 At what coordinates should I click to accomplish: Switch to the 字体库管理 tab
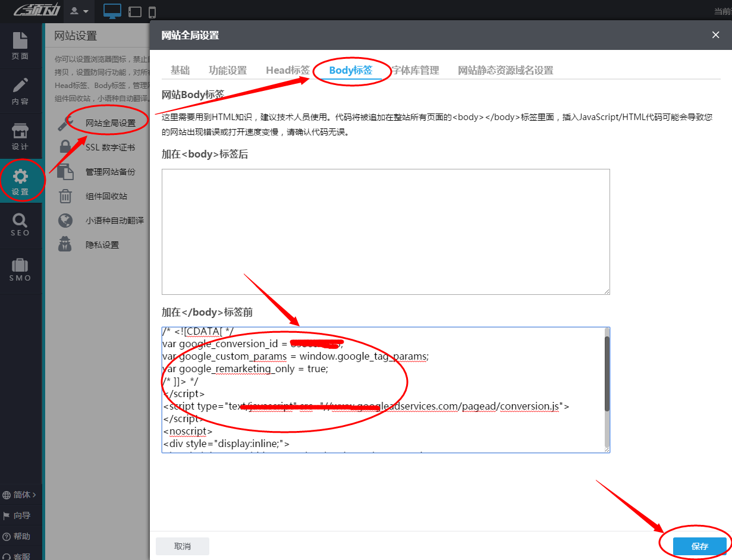416,70
